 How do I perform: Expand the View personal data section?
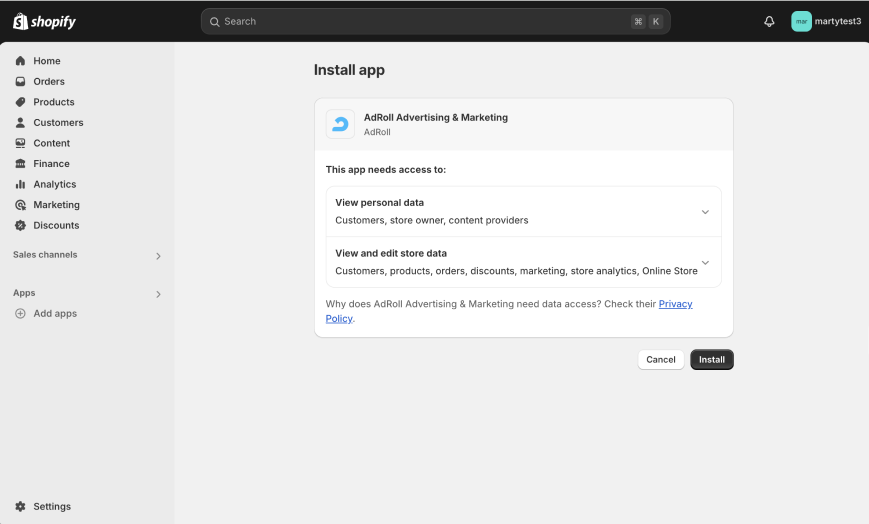tap(705, 212)
